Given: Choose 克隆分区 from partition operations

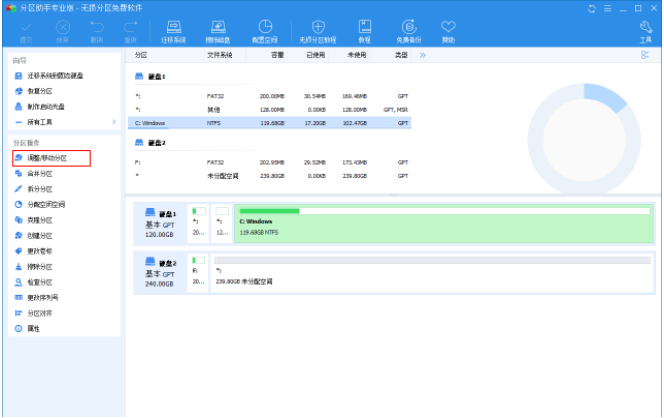Looking at the screenshot, I should (40, 220).
